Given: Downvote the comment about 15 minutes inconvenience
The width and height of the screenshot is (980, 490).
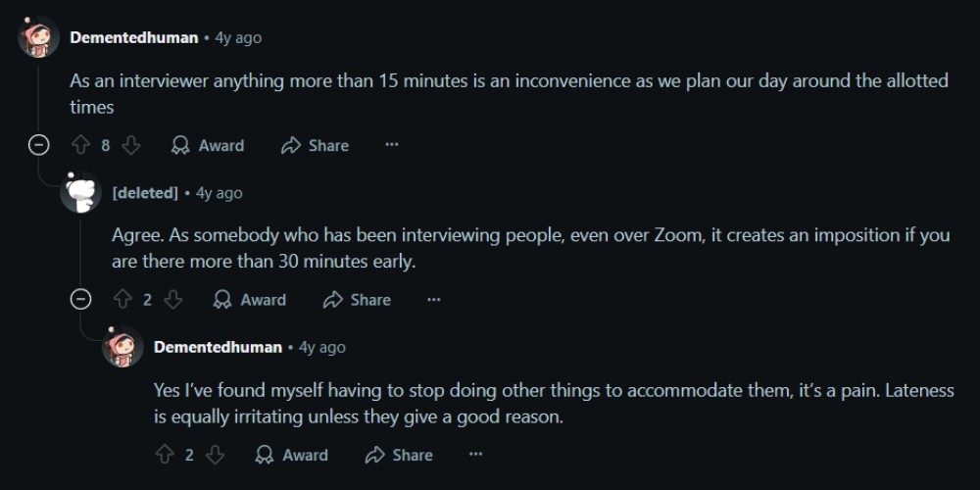Looking at the screenshot, I should pos(130,146).
